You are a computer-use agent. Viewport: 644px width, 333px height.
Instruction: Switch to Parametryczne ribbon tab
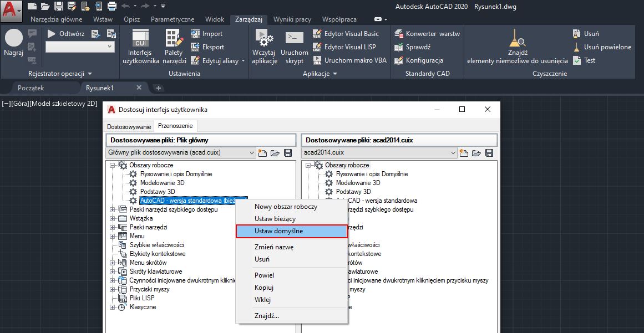[173, 19]
